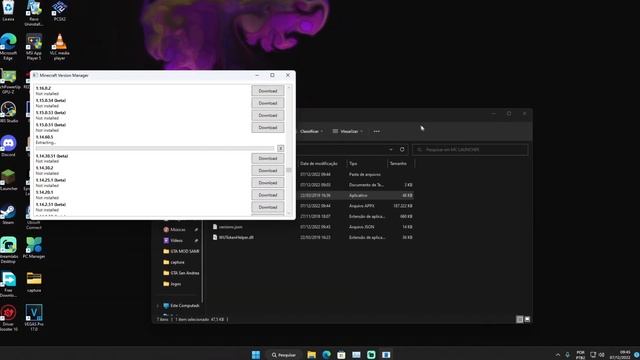The height and width of the screenshot is (360, 640).
Task: Click the scroll-down arrow in Version Manager list
Action: [x=289, y=213]
